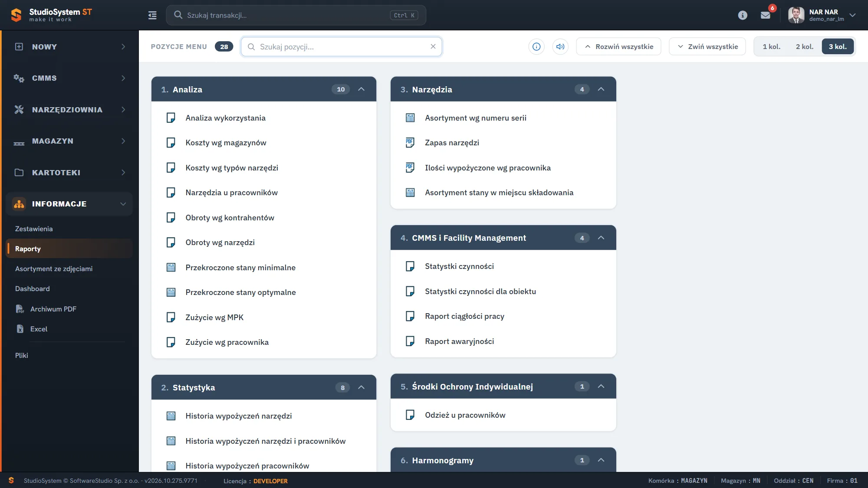Viewport: 868px width, 488px height.
Task: Click the Zwiń wszystkie button
Action: [707, 46]
